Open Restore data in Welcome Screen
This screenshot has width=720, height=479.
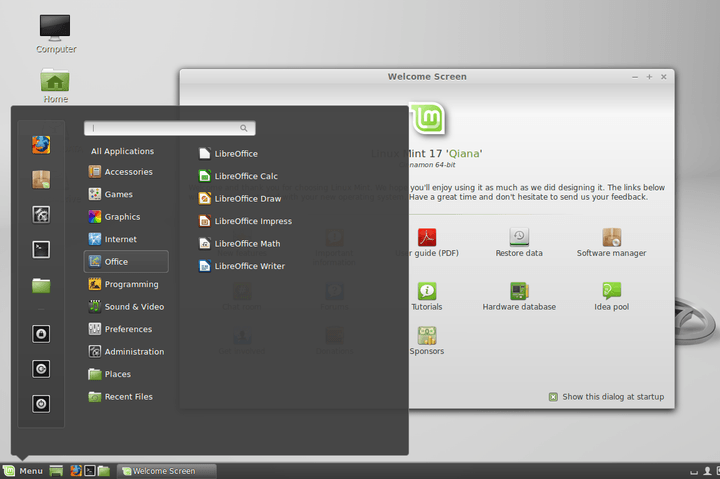(x=519, y=243)
